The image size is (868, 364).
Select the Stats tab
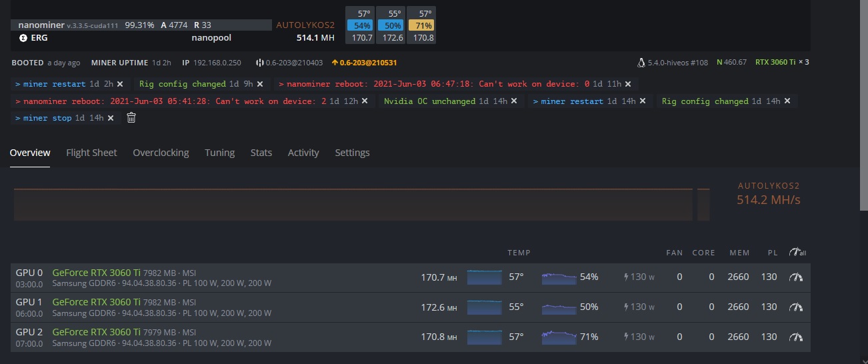[x=261, y=153]
